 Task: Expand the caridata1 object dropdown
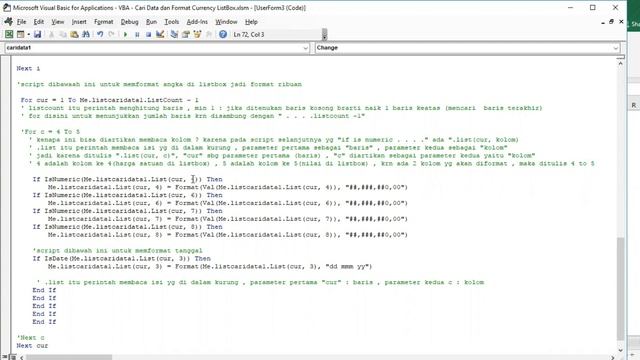pyautogui.click(x=305, y=48)
